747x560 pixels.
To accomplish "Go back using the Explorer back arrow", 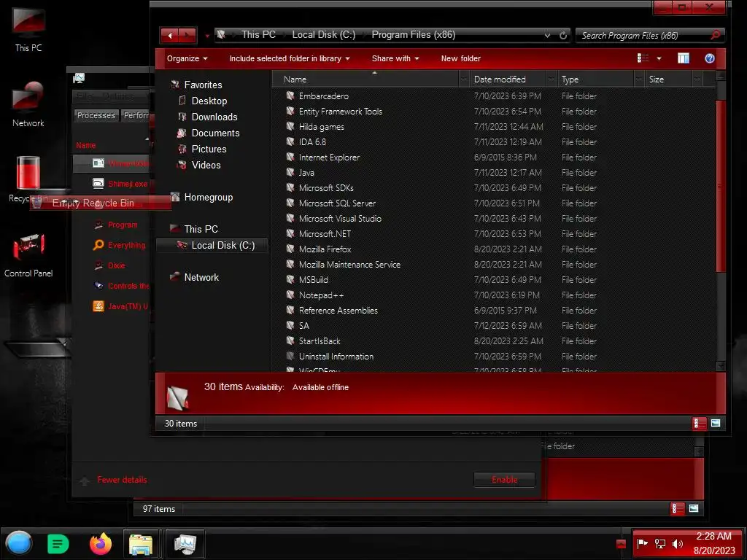I will point(169,35).
